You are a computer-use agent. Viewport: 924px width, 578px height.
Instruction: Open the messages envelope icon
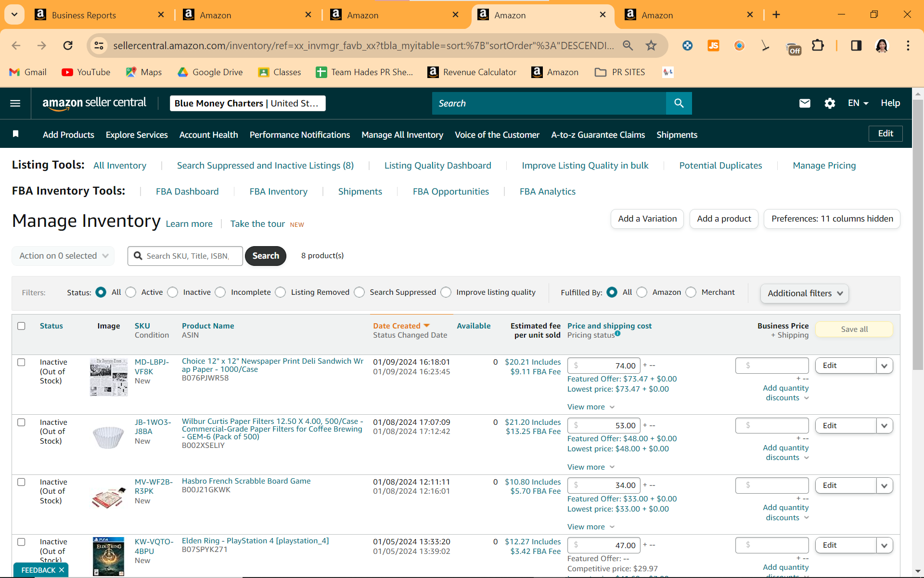[805, 103]
